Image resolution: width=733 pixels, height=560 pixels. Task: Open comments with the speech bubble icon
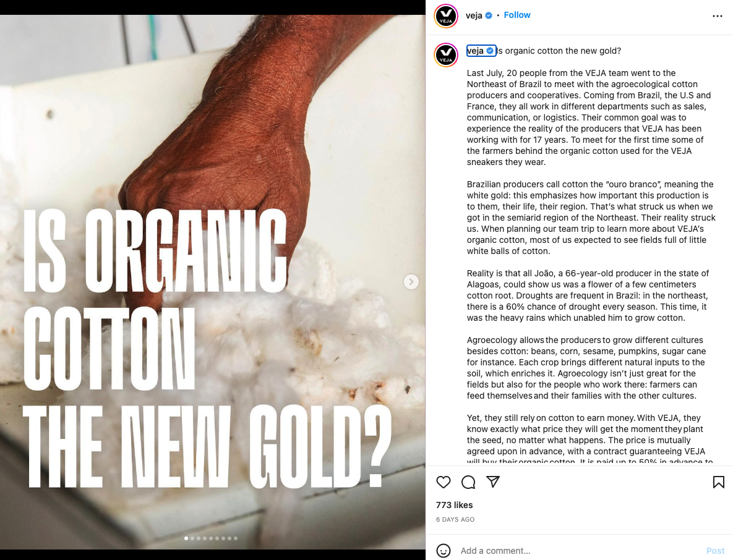pyautogui.click(x=468, y=482)
